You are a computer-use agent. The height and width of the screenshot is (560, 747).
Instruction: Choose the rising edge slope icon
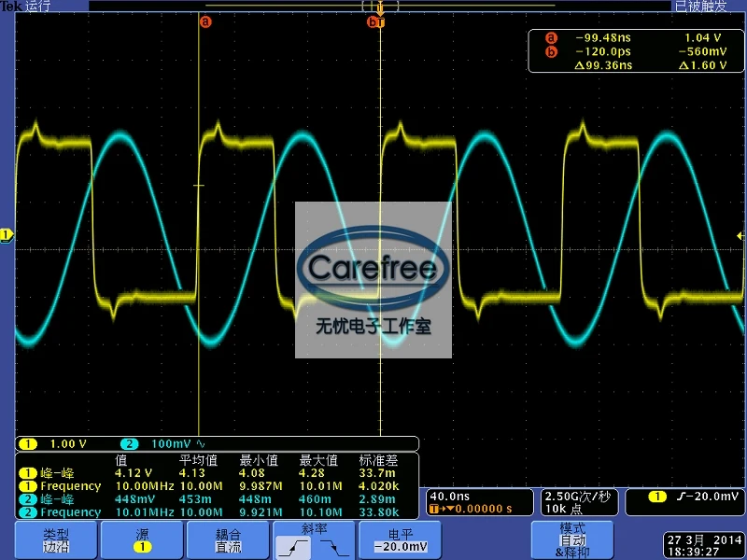[294, 547]
